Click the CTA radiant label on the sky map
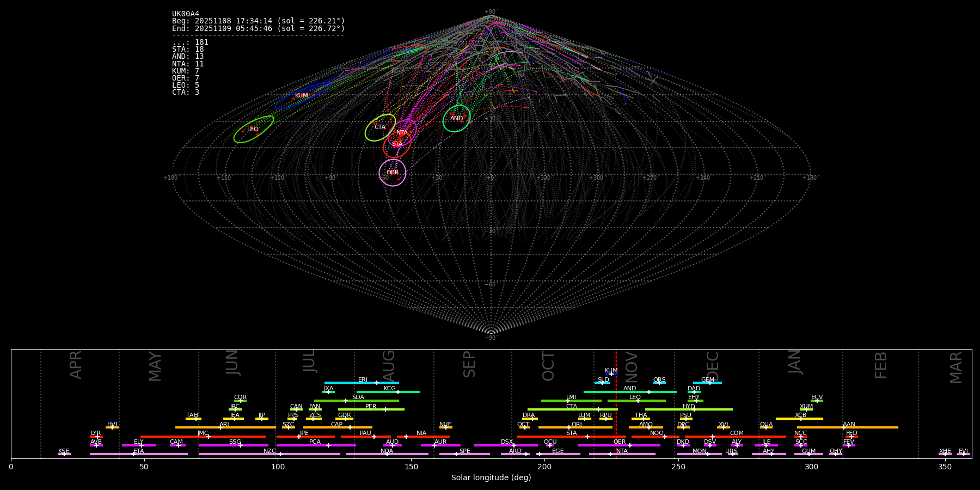 coord(380,127)
